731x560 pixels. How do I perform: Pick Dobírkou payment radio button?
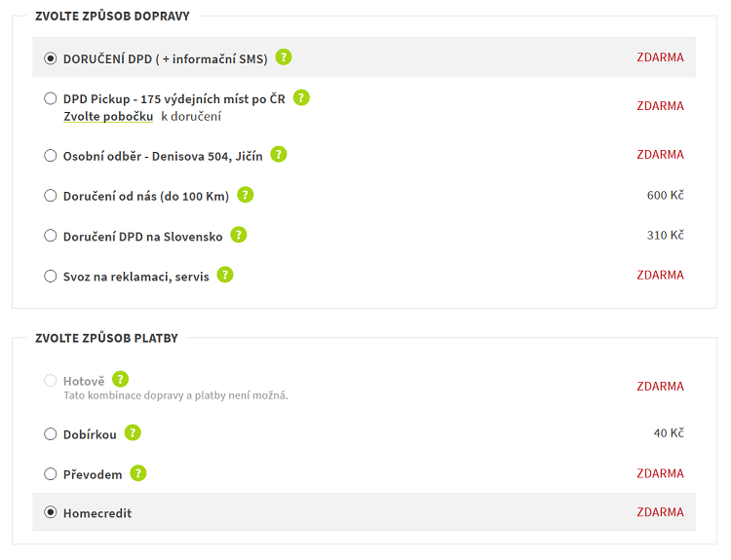pos(51,434)
